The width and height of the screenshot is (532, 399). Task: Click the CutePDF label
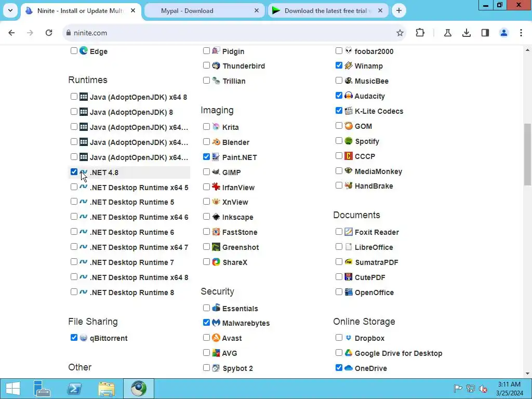370,277
